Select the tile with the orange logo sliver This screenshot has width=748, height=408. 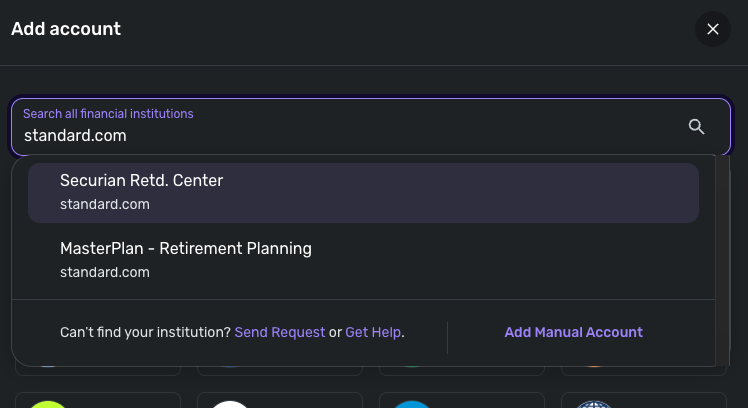click(x=644, y=373)
